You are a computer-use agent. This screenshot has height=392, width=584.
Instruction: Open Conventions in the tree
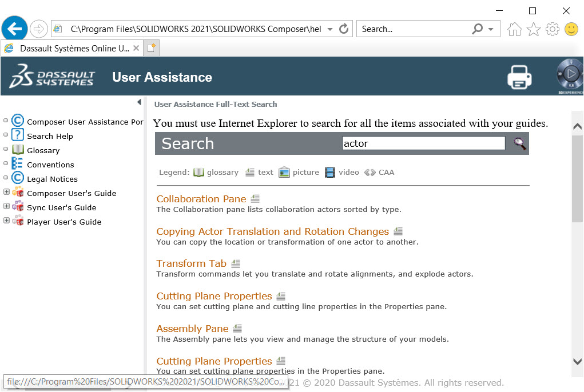tap(50, 165)
